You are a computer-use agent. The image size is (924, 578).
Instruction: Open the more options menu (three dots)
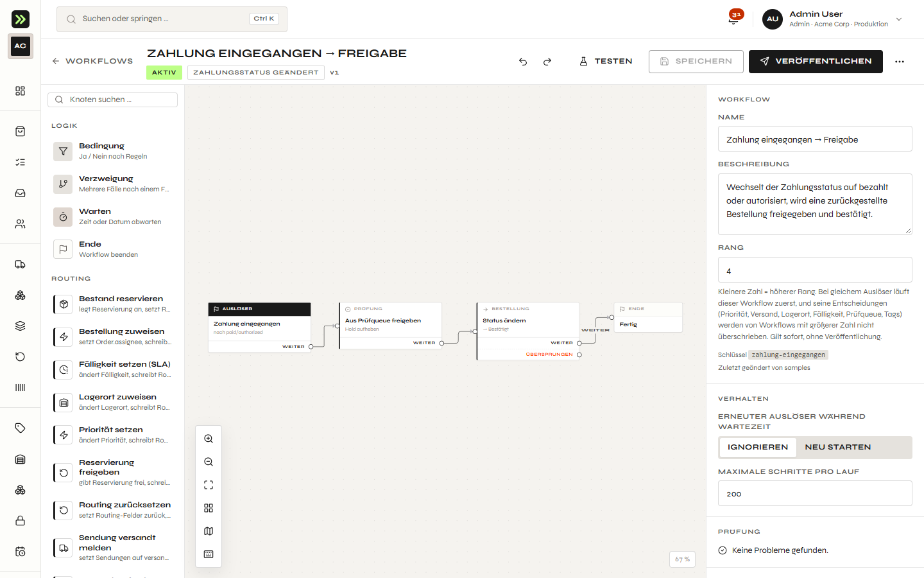pos(900,62)
